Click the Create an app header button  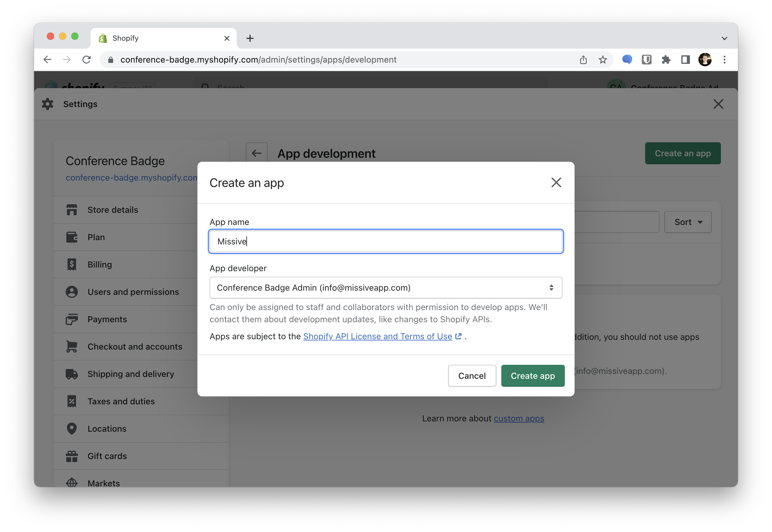[x=683, y=153]
